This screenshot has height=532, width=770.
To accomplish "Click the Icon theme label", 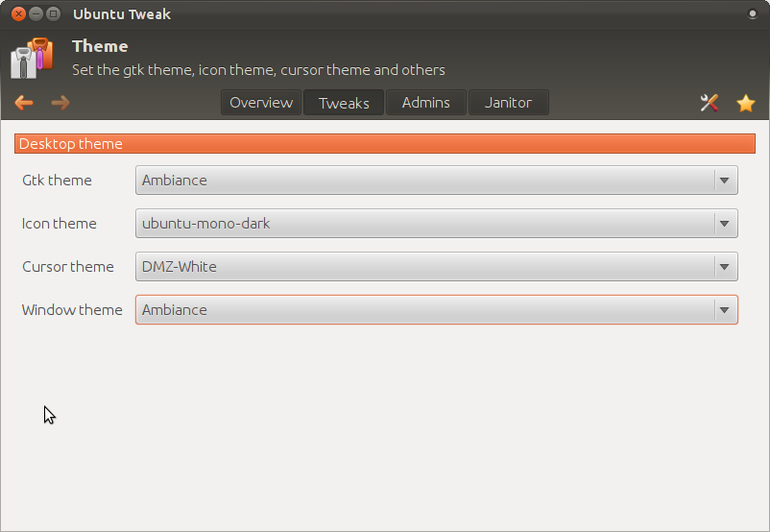I will coord(59,224).
